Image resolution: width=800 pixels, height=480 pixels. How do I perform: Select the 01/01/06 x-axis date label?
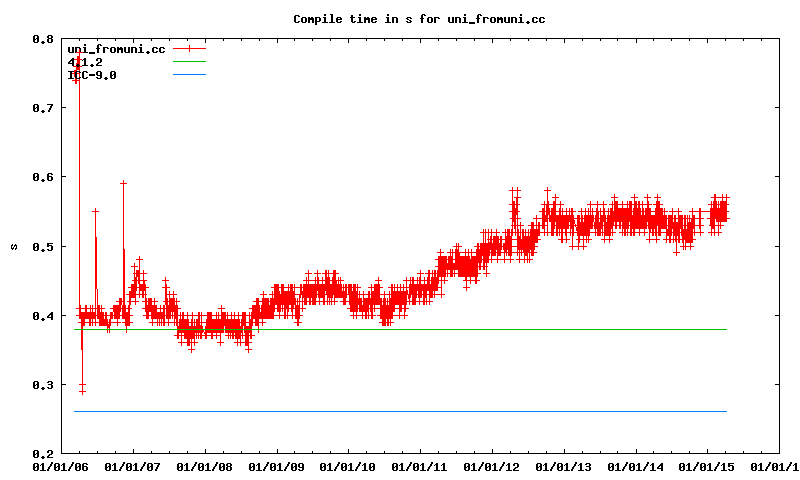(x=59, y=466)
